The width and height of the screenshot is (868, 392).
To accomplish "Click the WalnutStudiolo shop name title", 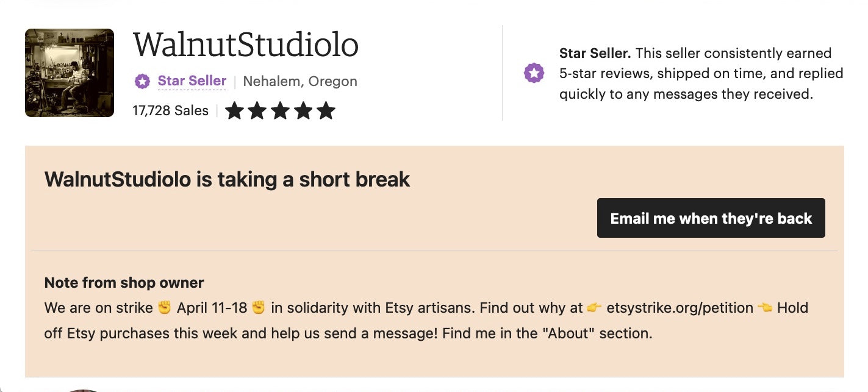I will (x=245, y=45).
